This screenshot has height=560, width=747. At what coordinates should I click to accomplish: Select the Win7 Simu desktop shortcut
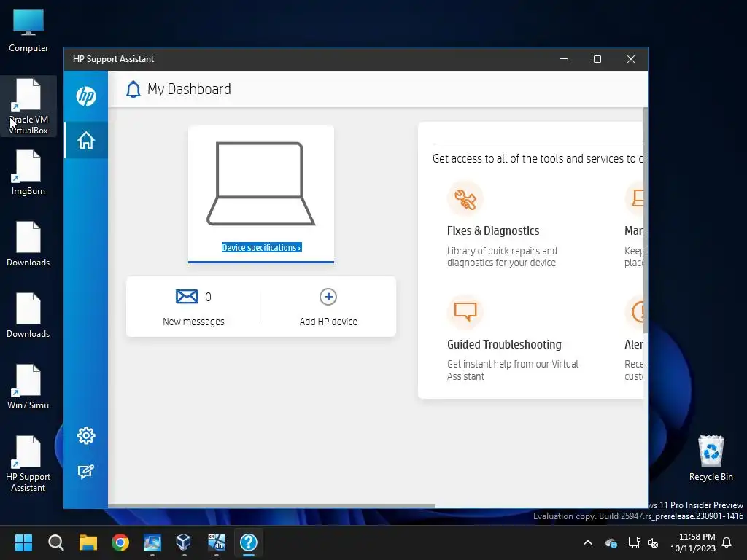(x=28, y=386)
